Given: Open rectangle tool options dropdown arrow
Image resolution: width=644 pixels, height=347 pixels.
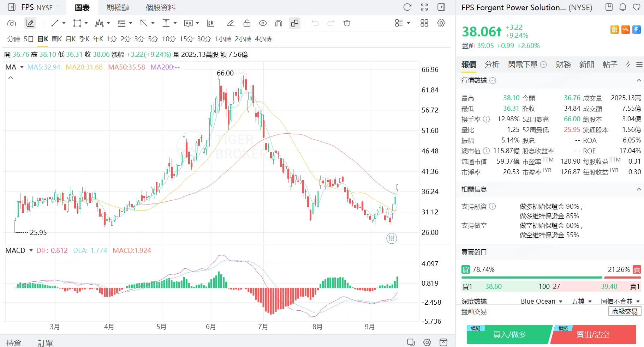Looking at the screenshot, I should (x=86, y=23).
